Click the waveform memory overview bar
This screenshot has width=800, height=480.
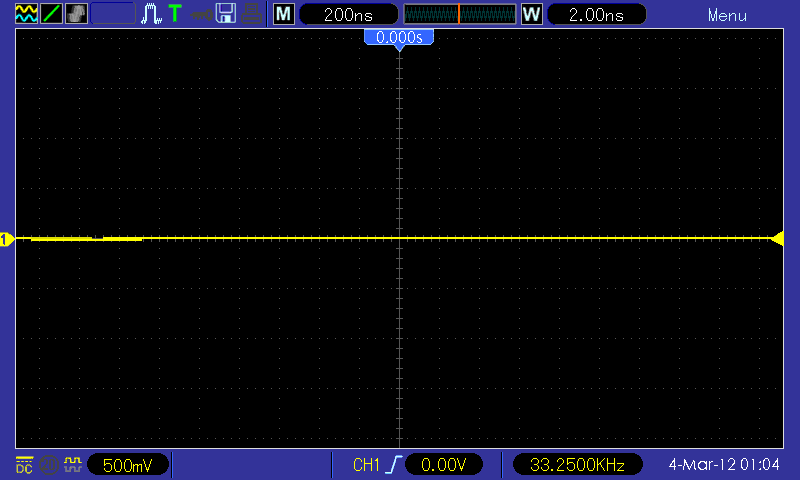(x=460, y=14)
